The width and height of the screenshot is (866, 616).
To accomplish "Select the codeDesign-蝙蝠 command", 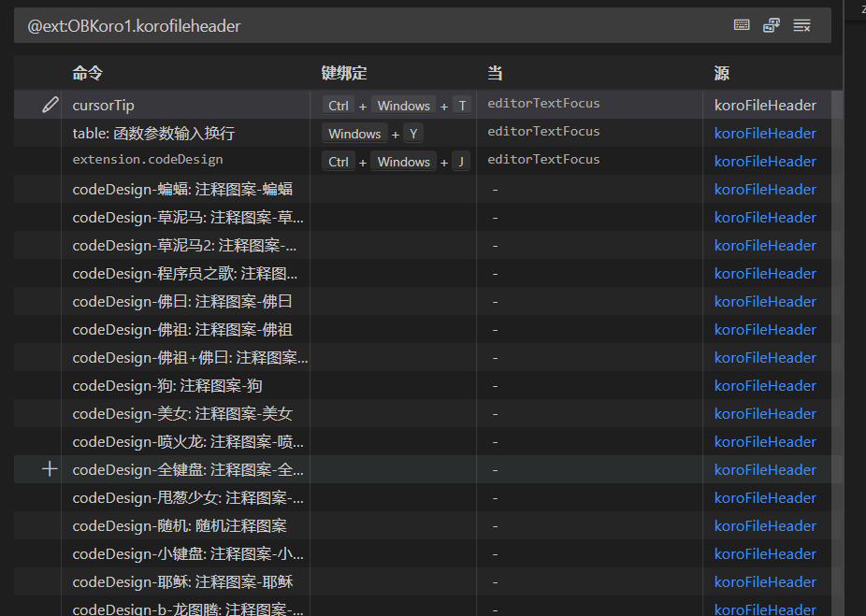I will (182, 190).
